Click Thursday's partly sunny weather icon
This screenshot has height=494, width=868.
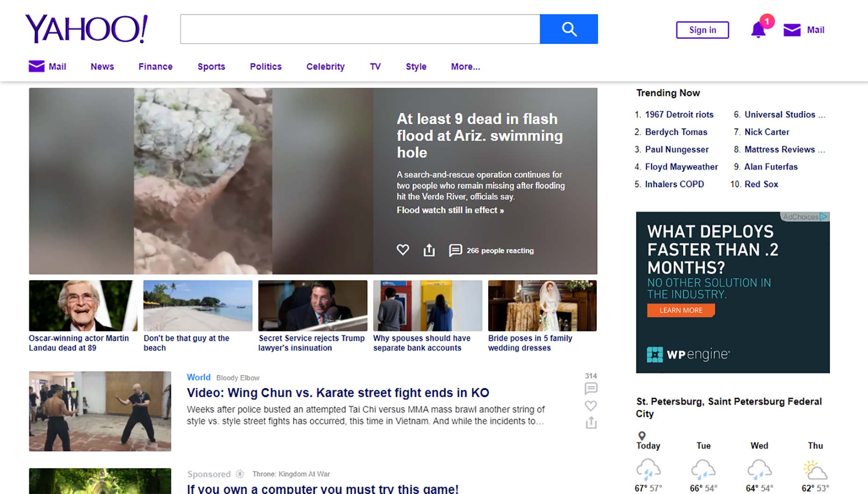[815, 470]
